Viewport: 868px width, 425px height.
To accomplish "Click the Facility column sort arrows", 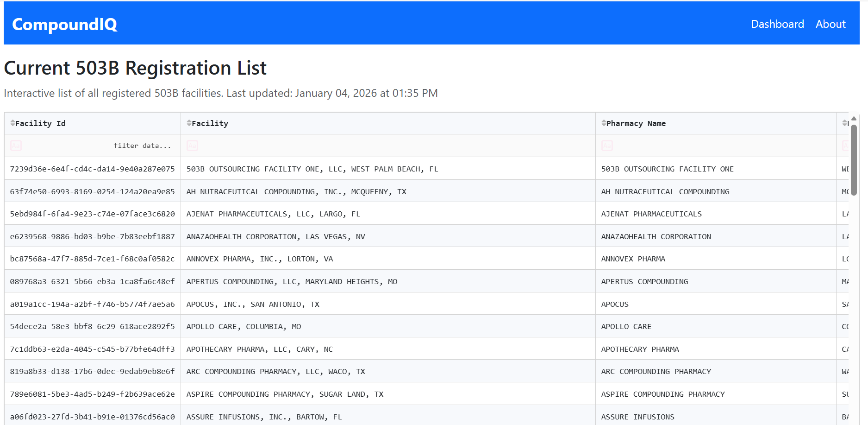I will coord(189,123).
